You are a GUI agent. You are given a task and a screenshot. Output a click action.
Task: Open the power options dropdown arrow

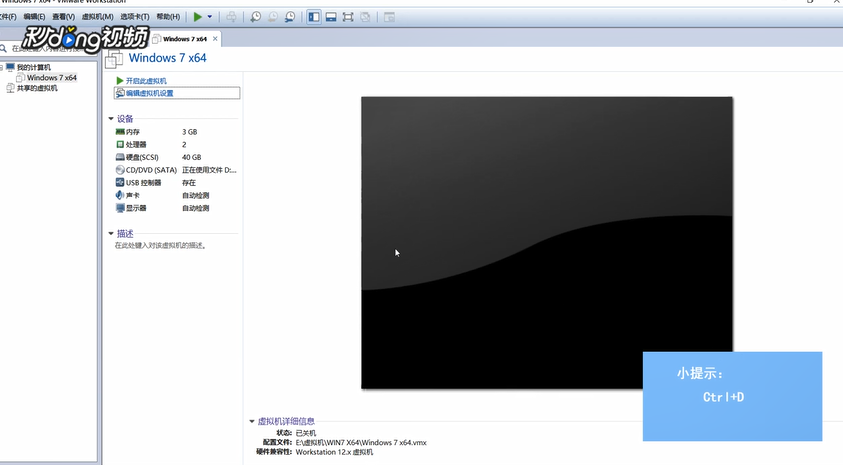pyautogui.click(x=210, y=17)
